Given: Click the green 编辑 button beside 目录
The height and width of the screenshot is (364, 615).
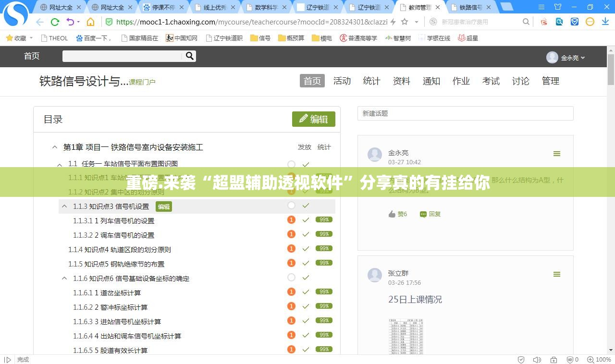Looking at the screenshot, I should point(313,119).
